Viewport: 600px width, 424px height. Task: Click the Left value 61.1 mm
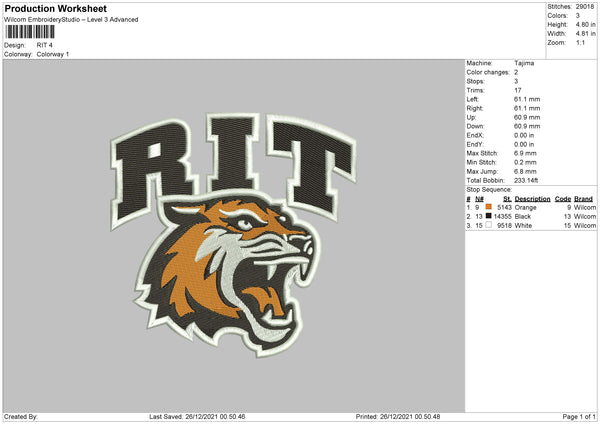(527, 99)
